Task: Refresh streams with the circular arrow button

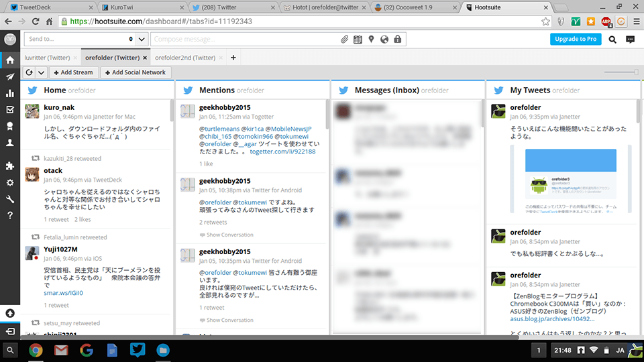Action: [x=29, y=72]
